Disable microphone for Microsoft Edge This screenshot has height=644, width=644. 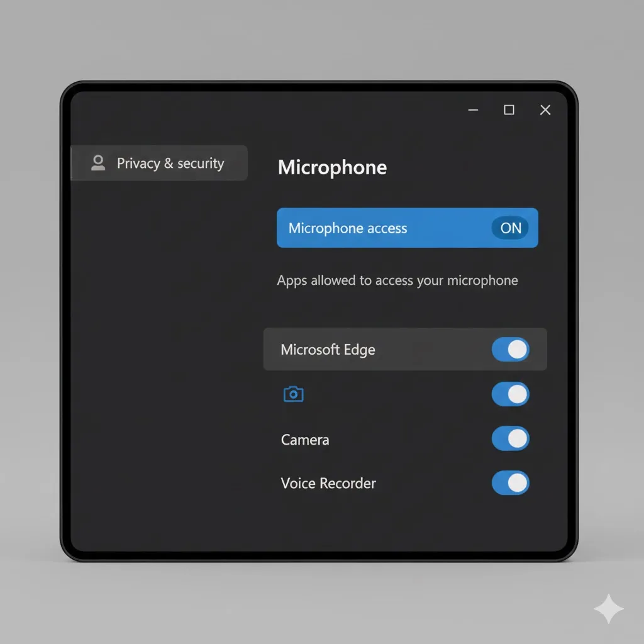click(x=510, y=350)
